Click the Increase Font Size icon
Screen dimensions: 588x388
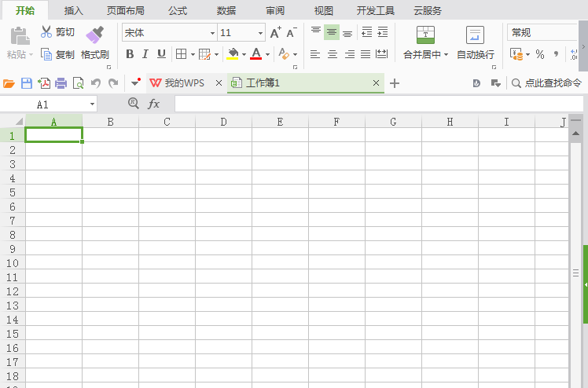(276, 32)
